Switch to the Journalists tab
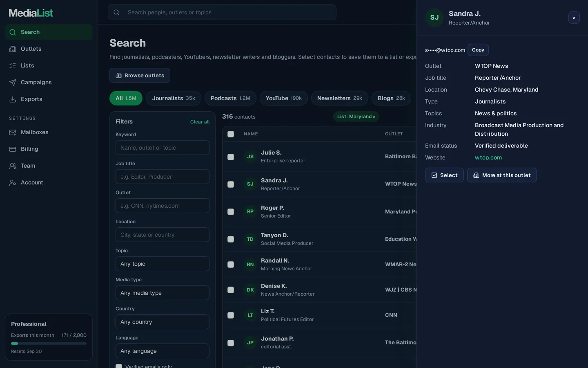The image size is (588, 368). tap(174, 98)
